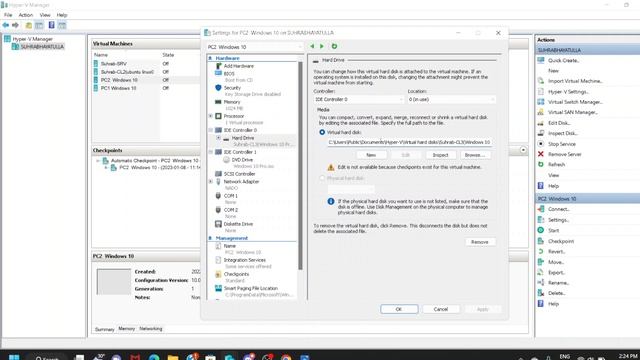Collapse IDE Controller 1 tree node
This screenshot has width=640, height=360.
(211, 152)
